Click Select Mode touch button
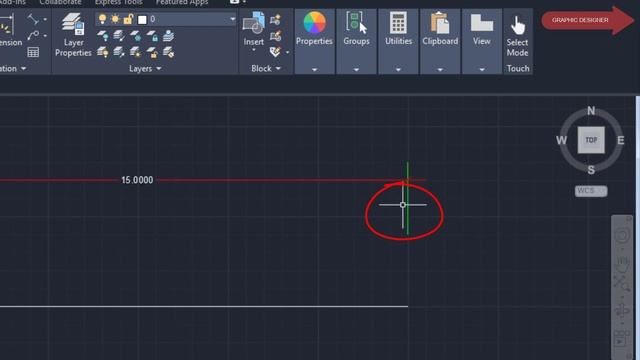The height and width of the screenshot is (360, 640). point(518,36)
